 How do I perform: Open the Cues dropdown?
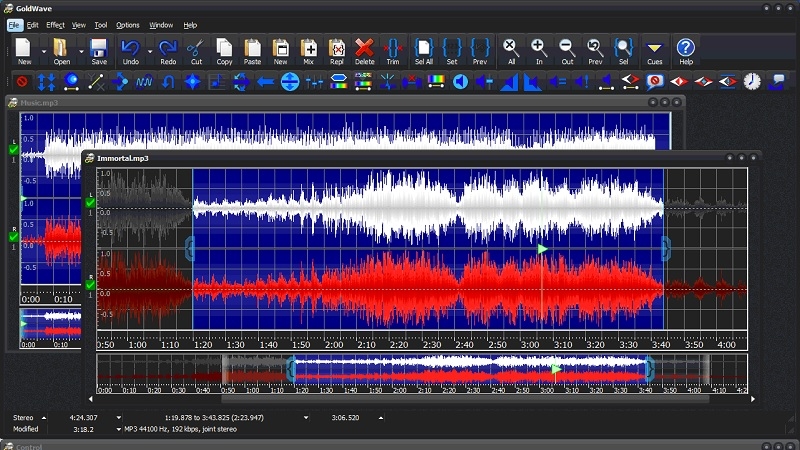[x=654, y=49]
